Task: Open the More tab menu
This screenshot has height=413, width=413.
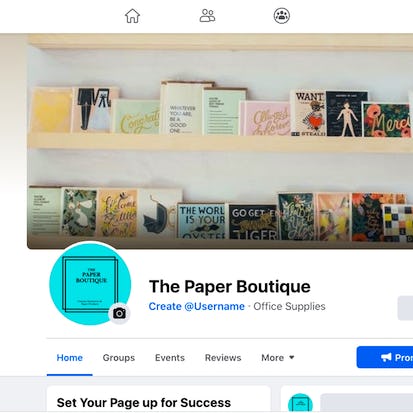Action: tap(278, 358)
